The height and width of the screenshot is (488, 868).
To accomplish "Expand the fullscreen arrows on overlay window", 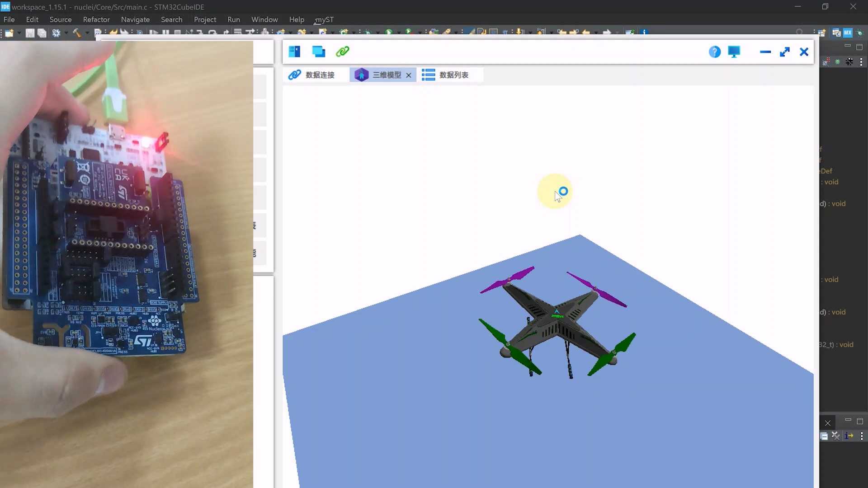I will pyautogui.click(x=785, y=52).
